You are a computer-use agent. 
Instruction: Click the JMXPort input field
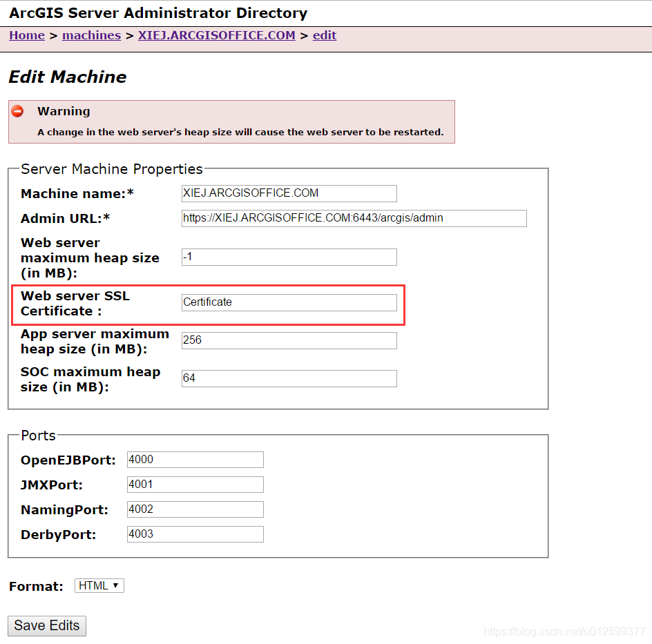(195, 485)
